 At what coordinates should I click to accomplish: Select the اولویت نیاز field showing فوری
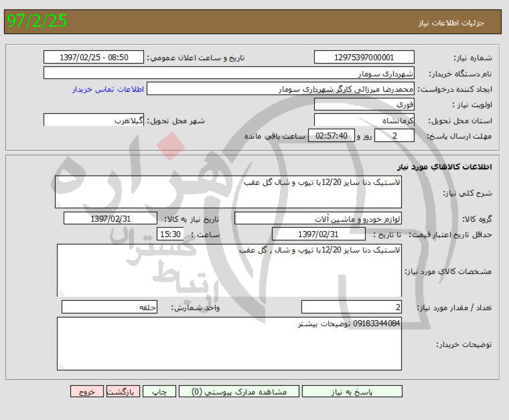click(x=364, y=105)
